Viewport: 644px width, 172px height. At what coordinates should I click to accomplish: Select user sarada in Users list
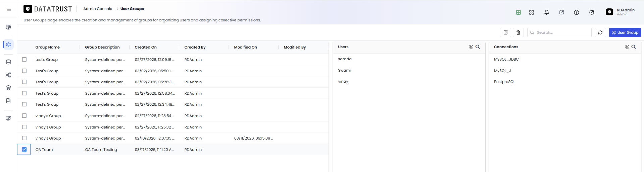pyautogui.click(x=345, y=59)
